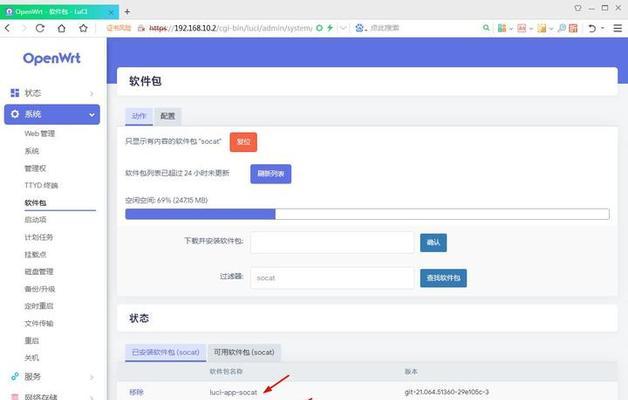Click the orange 复位 reset button
Viewport: 628px width, 400px height.
(x=243, y=142)
